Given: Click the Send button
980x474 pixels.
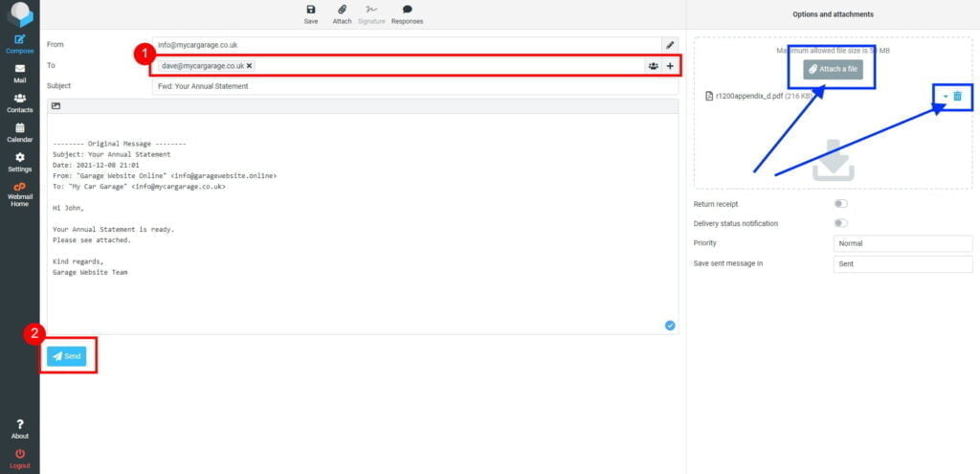Looking at the screenshot, I should click(x=66, y=356).
